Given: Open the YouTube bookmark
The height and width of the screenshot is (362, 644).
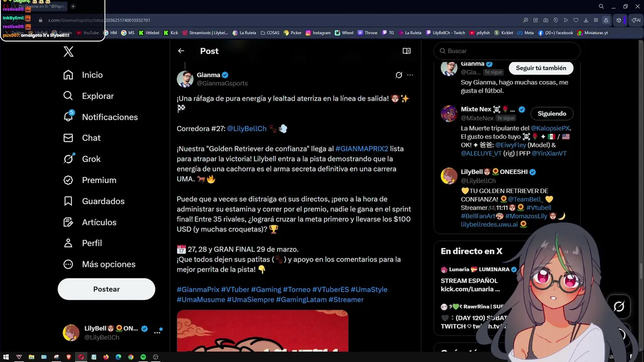Looking at the screenshot, I should point(88,33).
